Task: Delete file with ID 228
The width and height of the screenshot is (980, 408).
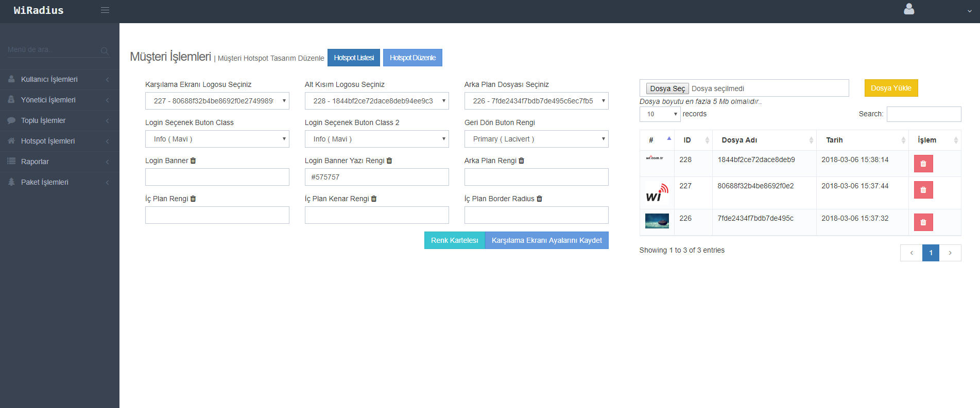Action: [x=923, y=164]
